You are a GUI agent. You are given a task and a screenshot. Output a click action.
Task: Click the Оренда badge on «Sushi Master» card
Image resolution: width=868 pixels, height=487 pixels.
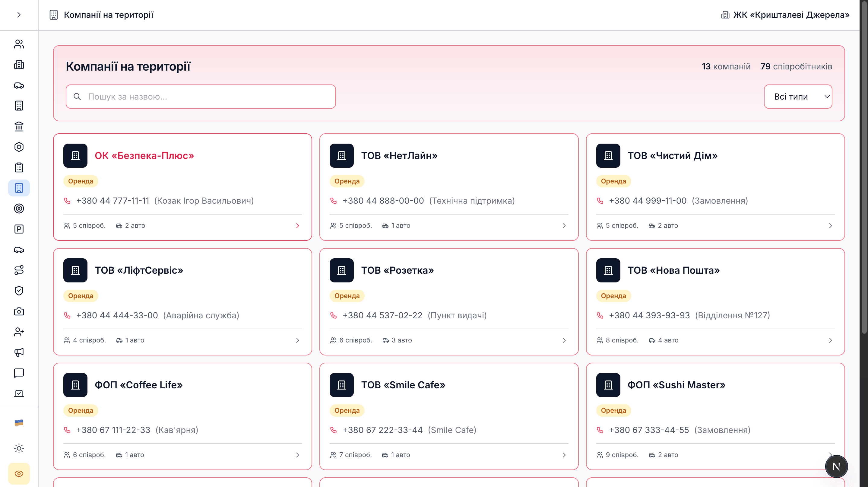tap(613, 410)
